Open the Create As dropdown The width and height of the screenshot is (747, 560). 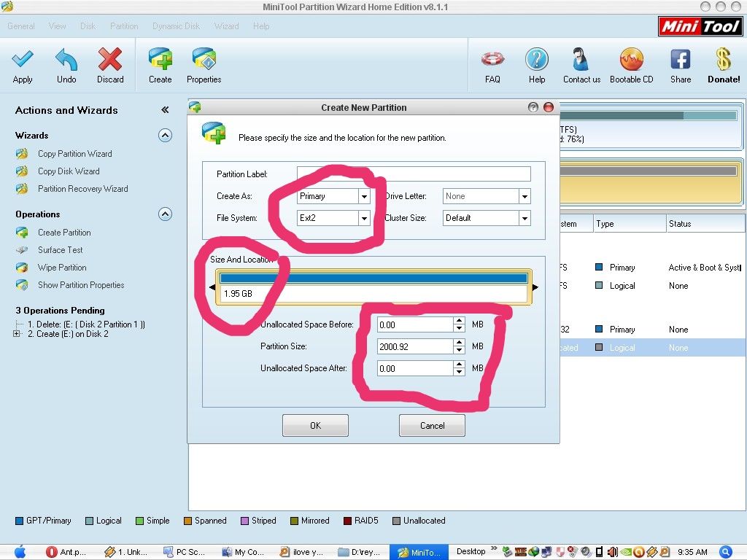(364, 196)
